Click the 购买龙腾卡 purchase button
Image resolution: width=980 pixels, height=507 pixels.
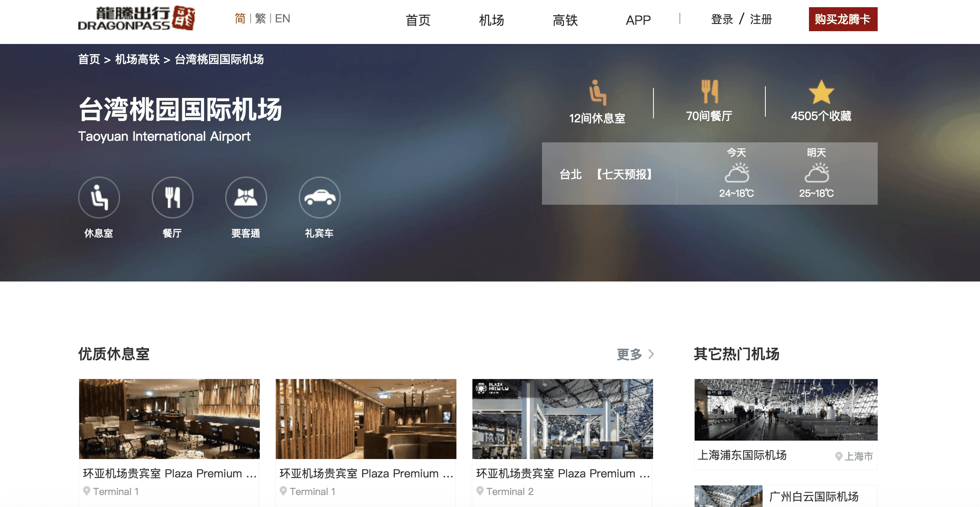pyautogui.click(x=843, y=19)
